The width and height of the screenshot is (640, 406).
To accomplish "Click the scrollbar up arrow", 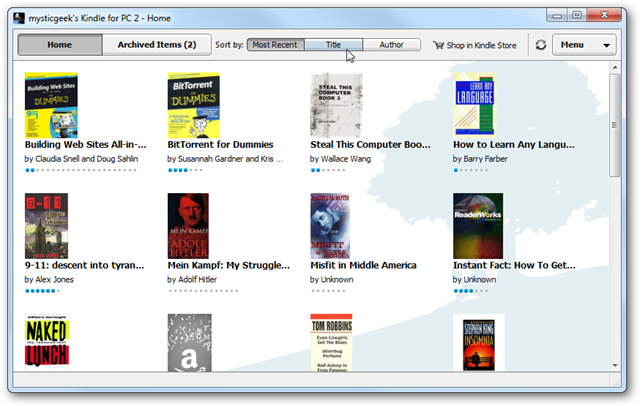I will tap(615, 67).
